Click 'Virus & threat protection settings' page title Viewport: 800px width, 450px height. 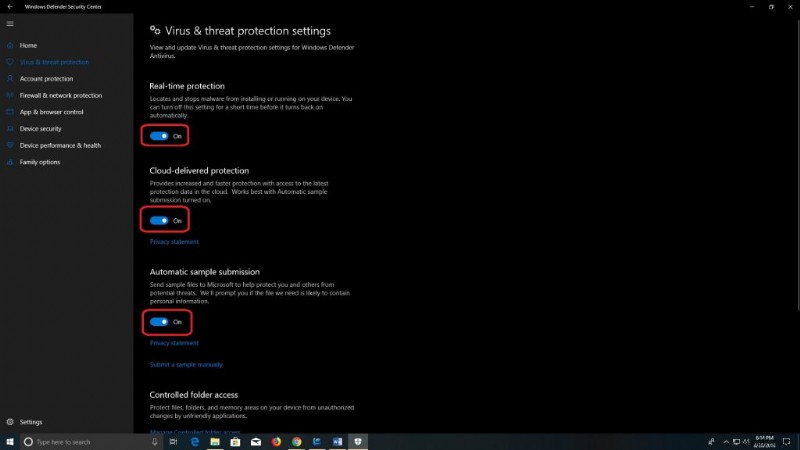247,31
